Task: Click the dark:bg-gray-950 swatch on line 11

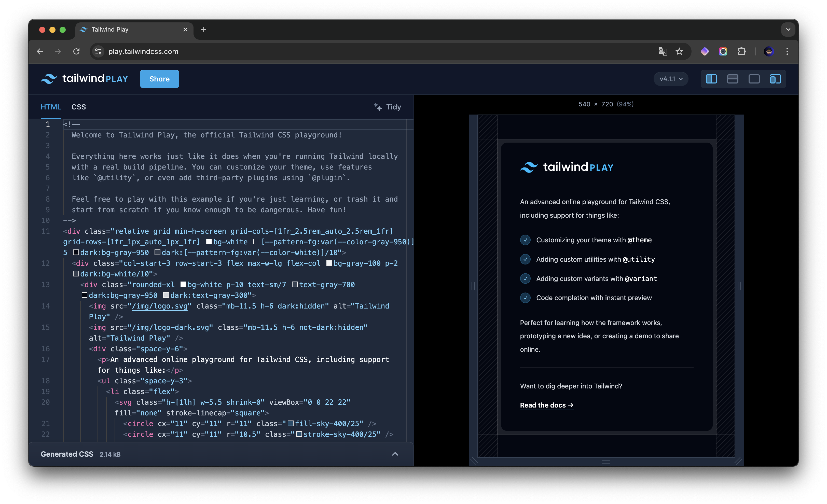Action: tap(76, 252)
